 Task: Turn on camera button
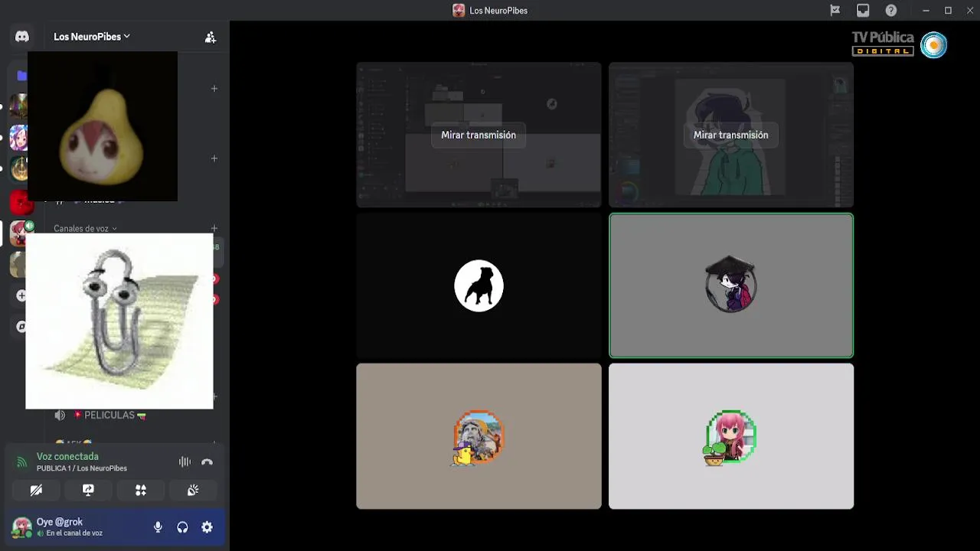(x=36, y=491)
